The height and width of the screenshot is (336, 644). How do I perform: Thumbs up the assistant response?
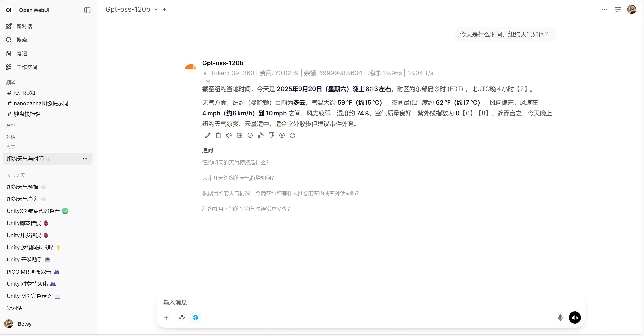pyautogui.click(x=261, y=135)
